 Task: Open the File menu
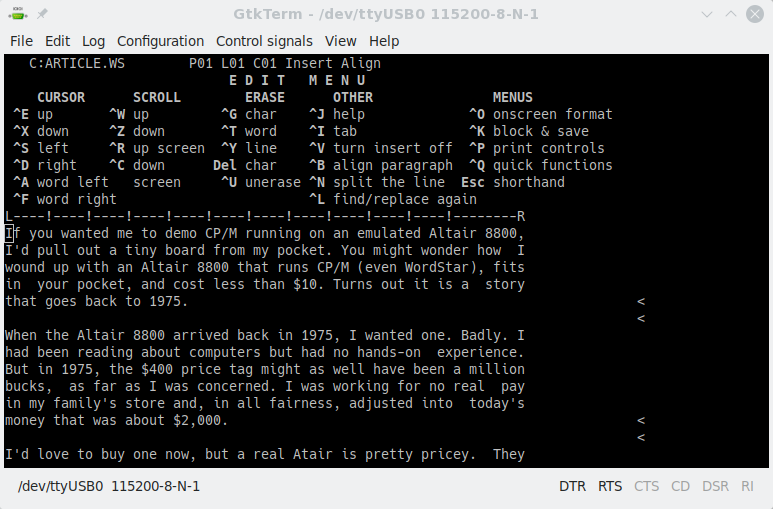pyautogui.click(x=21, y=41)
